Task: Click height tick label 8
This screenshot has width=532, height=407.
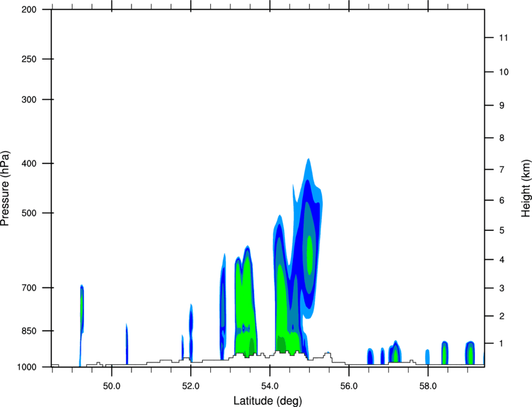Action: click(502, 138)
